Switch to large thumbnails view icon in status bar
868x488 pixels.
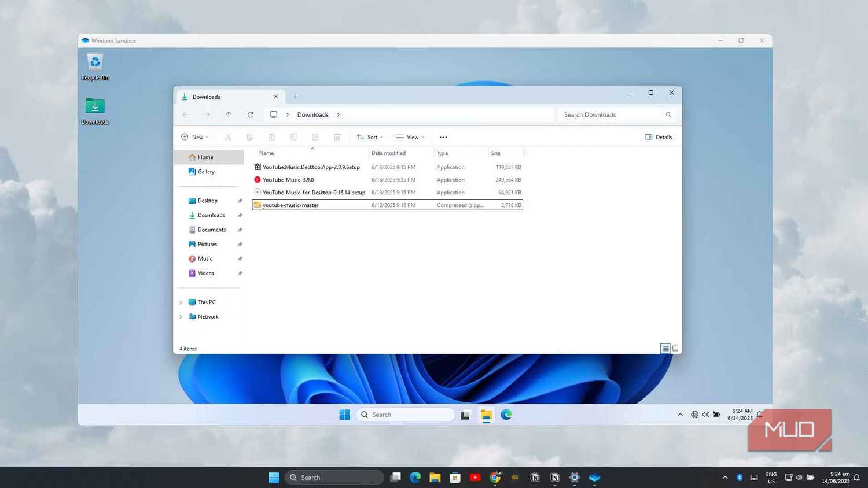(675, 349)
